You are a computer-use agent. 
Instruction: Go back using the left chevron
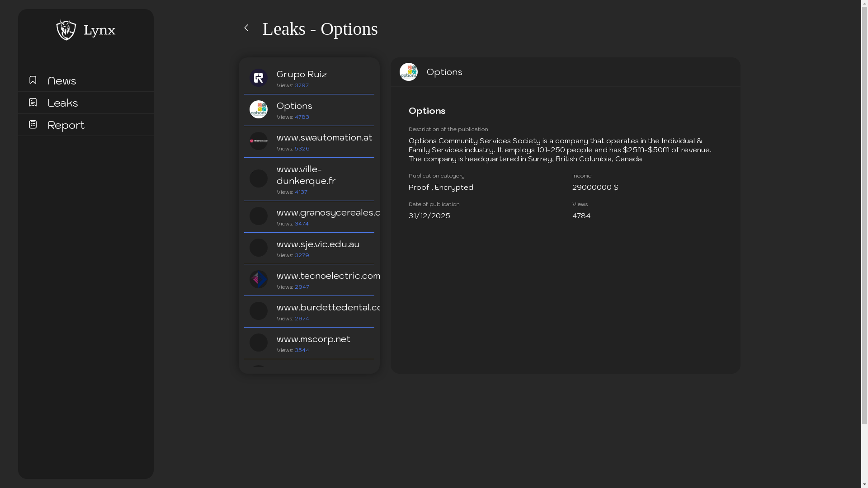(x=246, y=28)
